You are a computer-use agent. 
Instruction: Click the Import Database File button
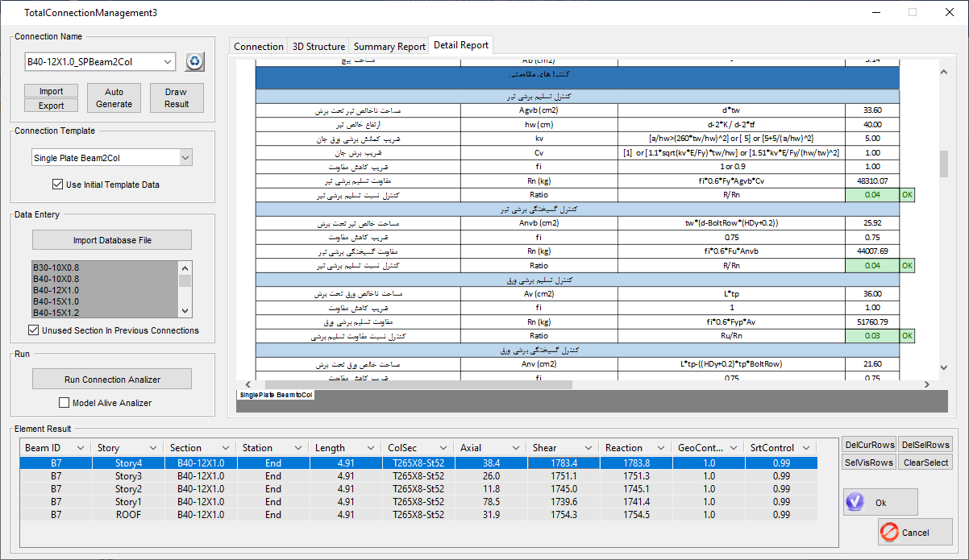pos(112,240)
